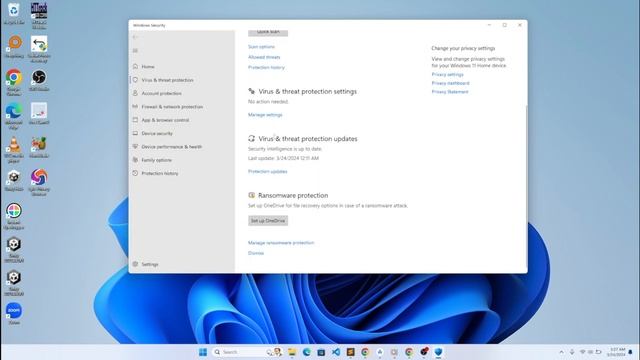
Task: Open Device performance & health
Action: point(171,147)
